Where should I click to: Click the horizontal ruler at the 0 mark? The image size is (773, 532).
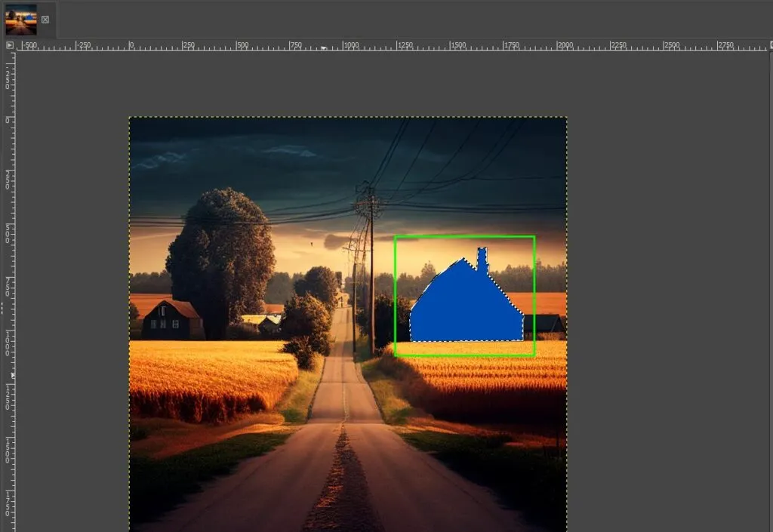(131, 45)
